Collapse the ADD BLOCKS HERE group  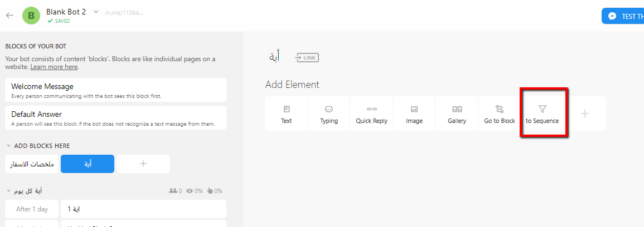click(8, 146)
